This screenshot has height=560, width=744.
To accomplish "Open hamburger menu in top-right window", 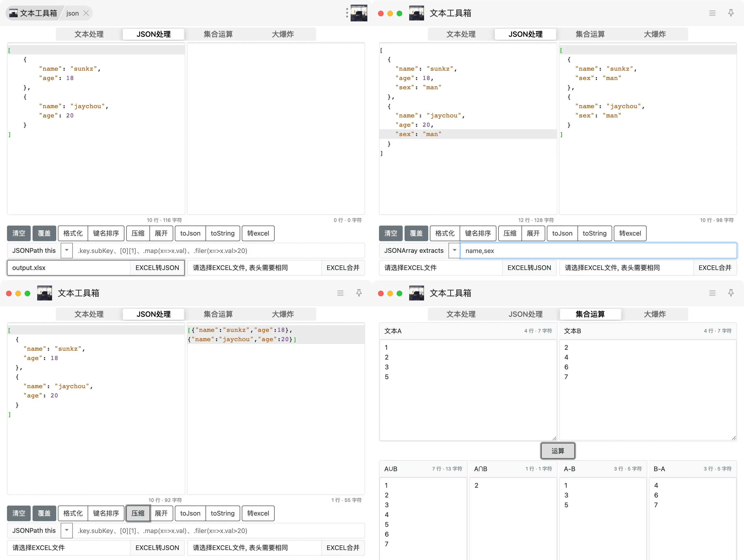I will 712,13.
